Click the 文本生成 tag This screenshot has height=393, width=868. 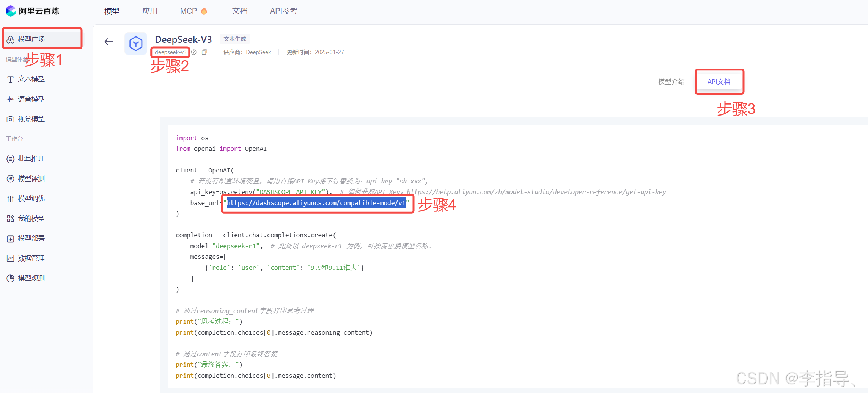point(235,39)
